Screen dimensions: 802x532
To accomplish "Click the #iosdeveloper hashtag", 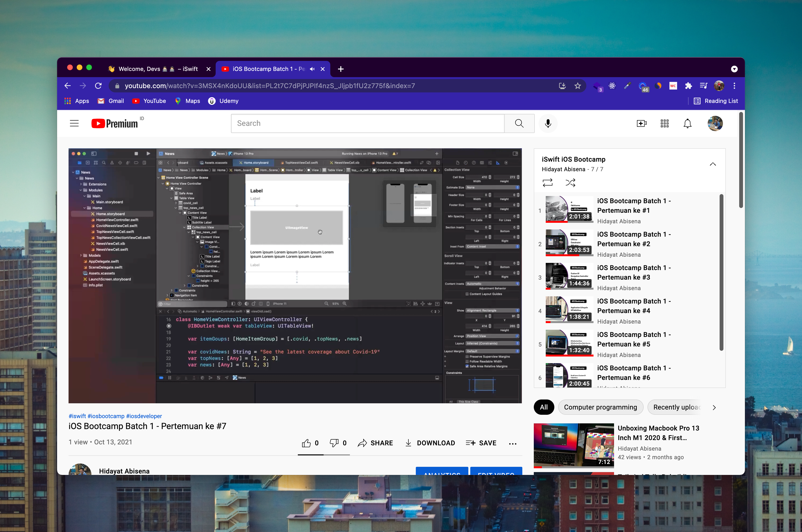I will pos(144,416).
